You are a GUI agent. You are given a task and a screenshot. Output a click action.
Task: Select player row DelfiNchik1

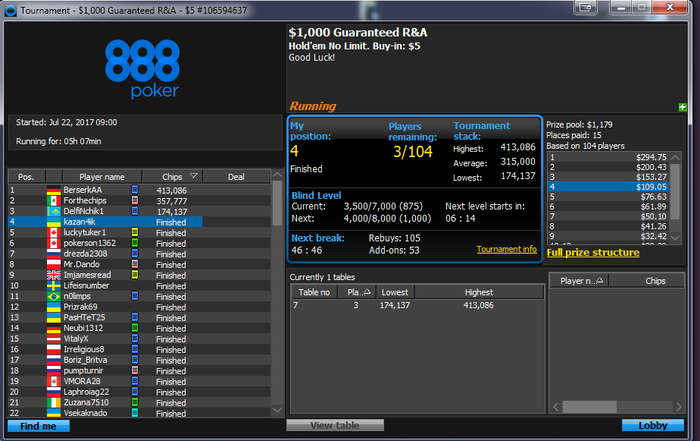tap(139, 211)
